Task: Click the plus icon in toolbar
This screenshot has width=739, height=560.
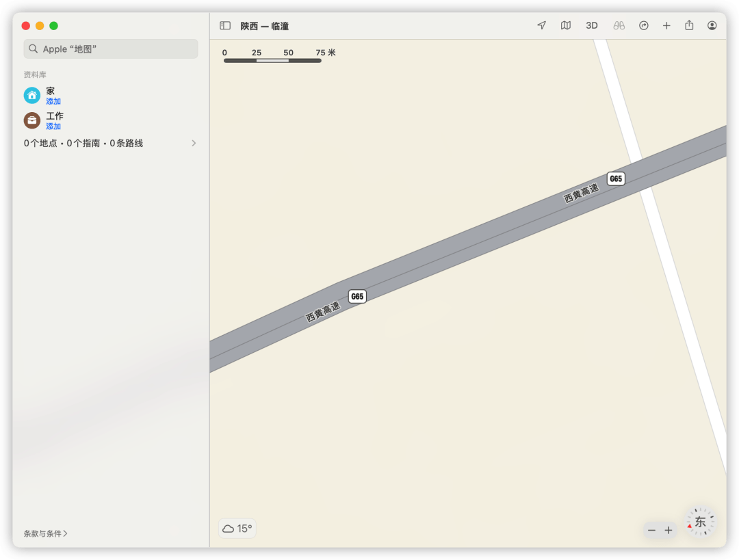Action: [x=666, y=25]
